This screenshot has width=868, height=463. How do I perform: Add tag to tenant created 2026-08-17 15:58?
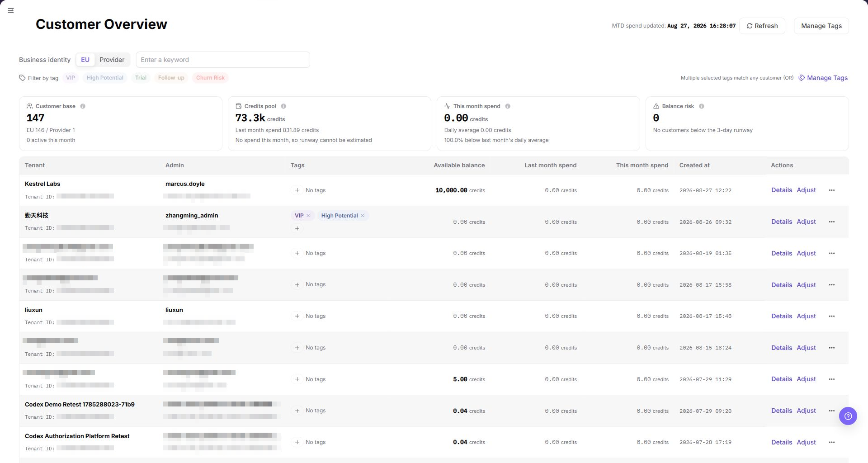pyautogui.click(x=297, y=284)
